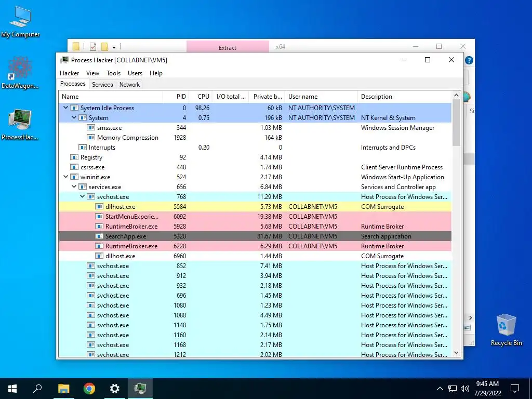
Task: Open the DataWagon desktop shortcut
Action: point(20,73)
